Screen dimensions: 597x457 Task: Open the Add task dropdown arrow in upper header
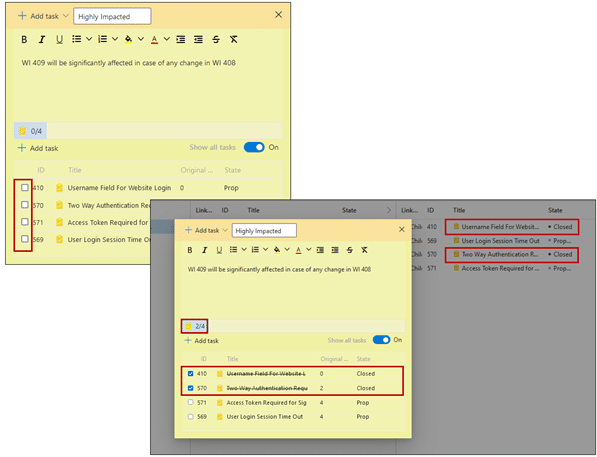65,16
